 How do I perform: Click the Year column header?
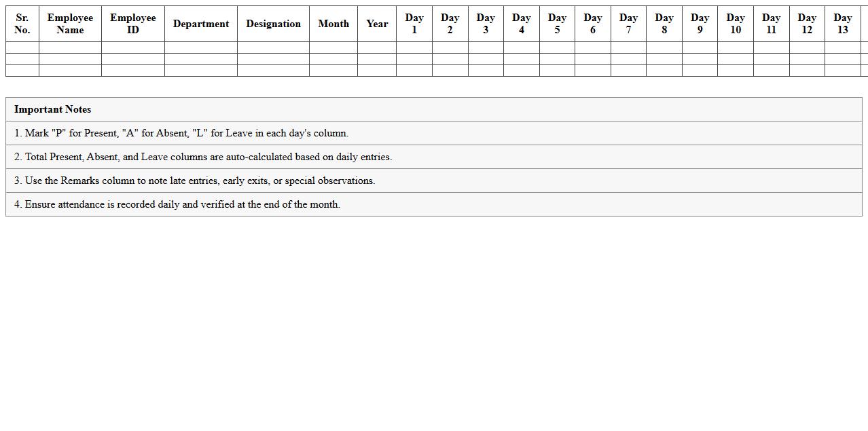click(377, 24)
